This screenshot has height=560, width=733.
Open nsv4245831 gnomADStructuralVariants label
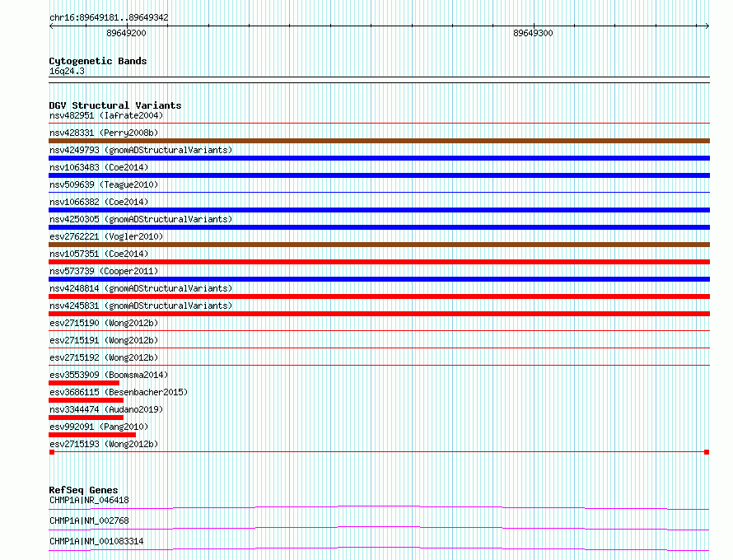[x=141, y=306]
